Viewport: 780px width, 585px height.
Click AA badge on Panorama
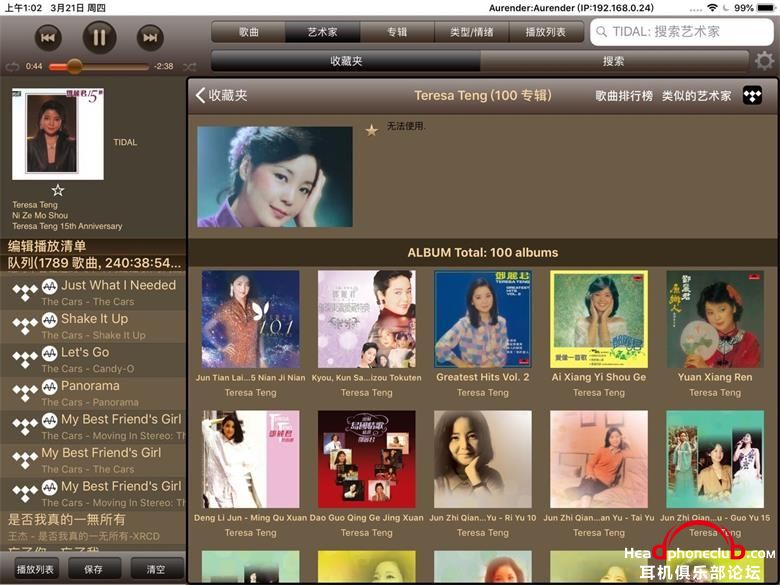[49, 387]
